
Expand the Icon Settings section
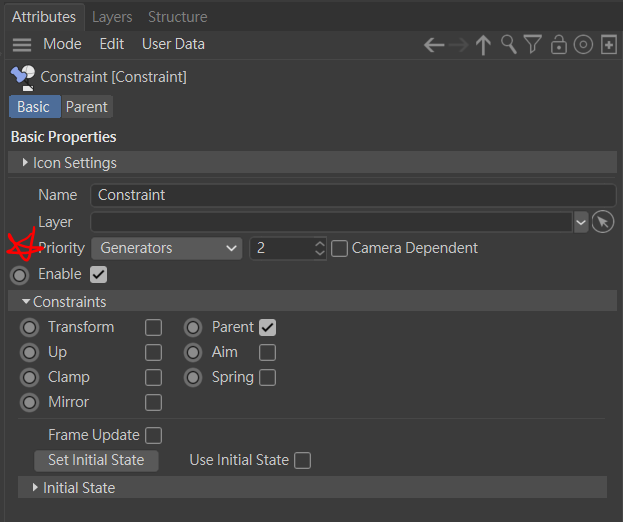point(25,163)
